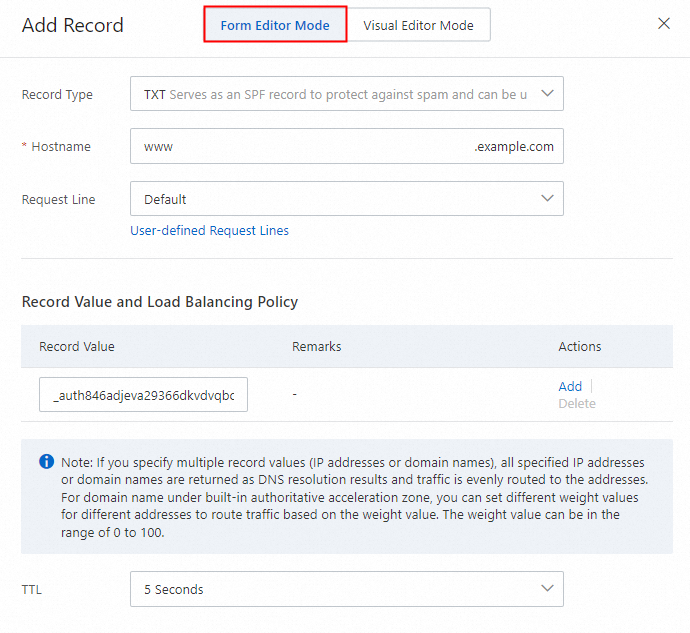Image resolution: width=690 pixels, height=633 pixels.
Task: Click Add in the Actions column
Action: [x=570, y=386]
